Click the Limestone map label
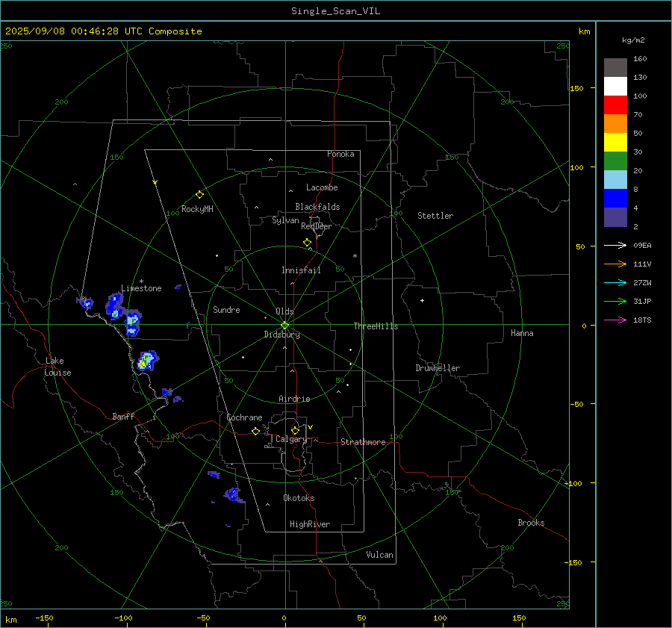The image size is (672, 628). click(141, 288)
